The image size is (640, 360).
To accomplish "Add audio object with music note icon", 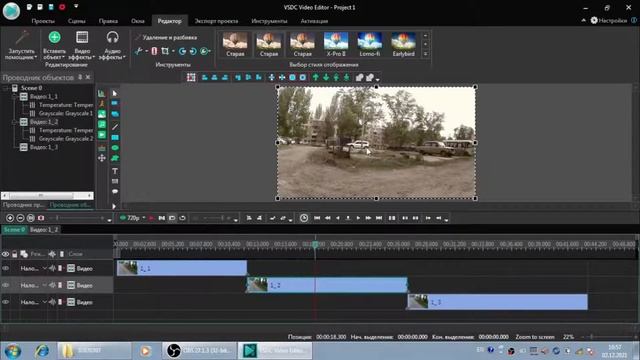I will point(102,124).
